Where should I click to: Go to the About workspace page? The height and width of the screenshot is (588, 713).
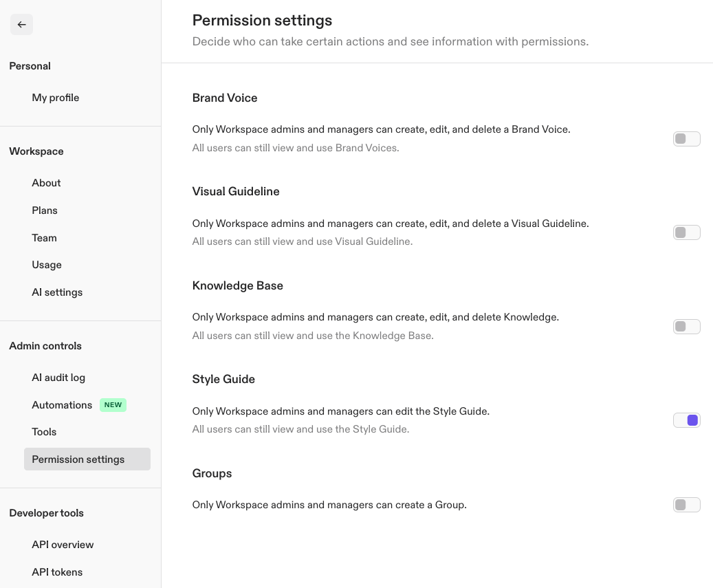tap(46, 183)
